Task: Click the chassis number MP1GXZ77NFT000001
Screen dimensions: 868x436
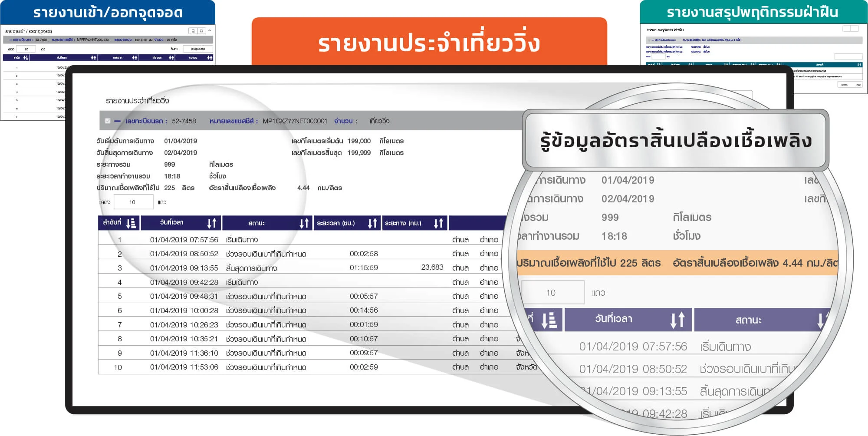Action: (295, 121)
